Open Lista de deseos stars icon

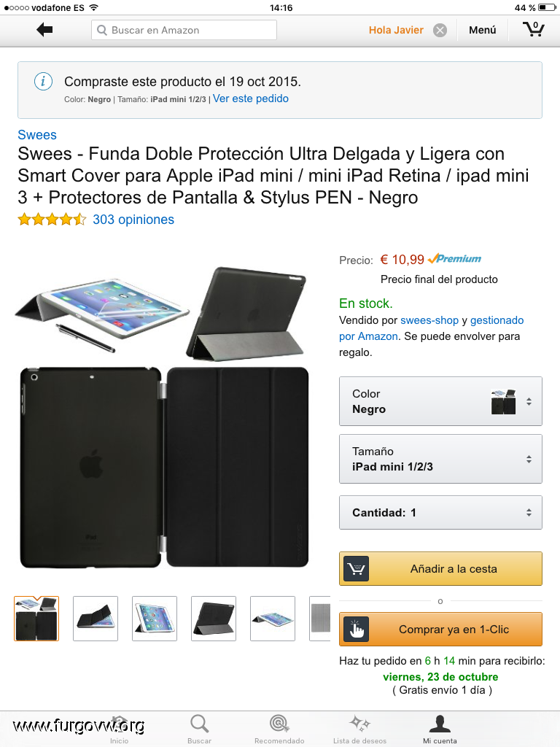click(359, 723)
